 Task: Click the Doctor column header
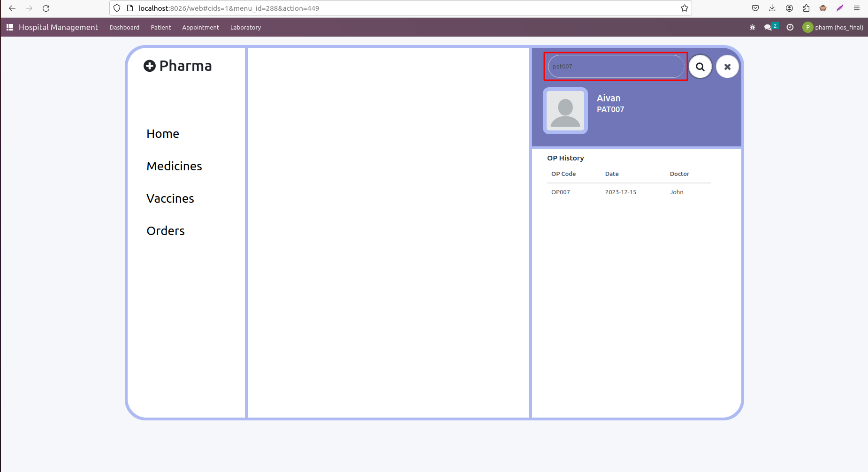point(679,174)
